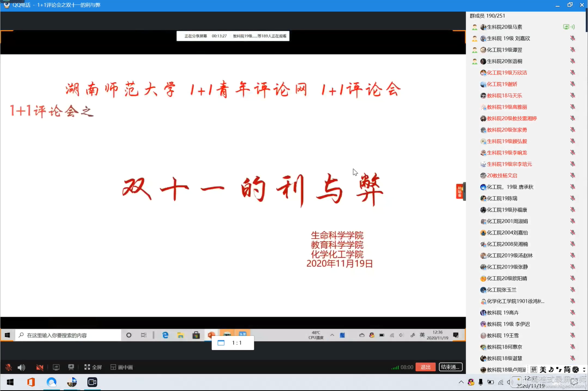Viewport: 588px width, 391px height.
Task: Open the QQ penguin icon in system tray
Action: coord(471,382)
